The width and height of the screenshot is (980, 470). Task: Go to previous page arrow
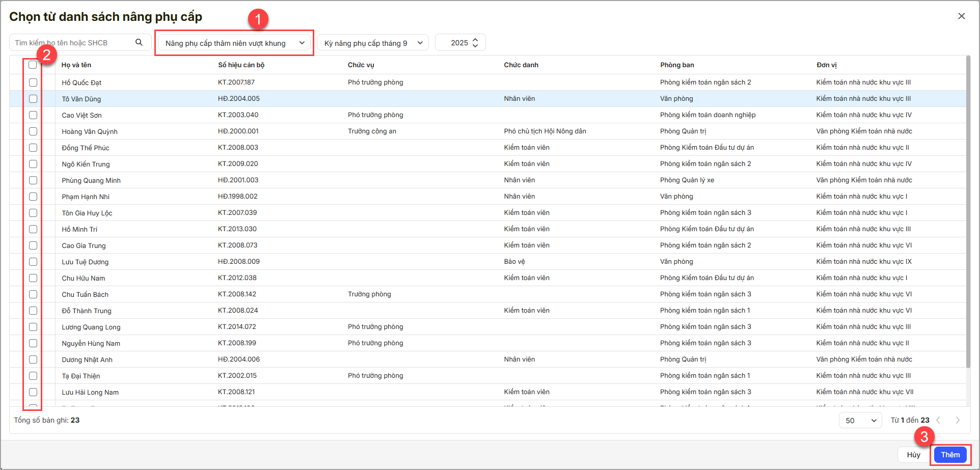point(938,420)
